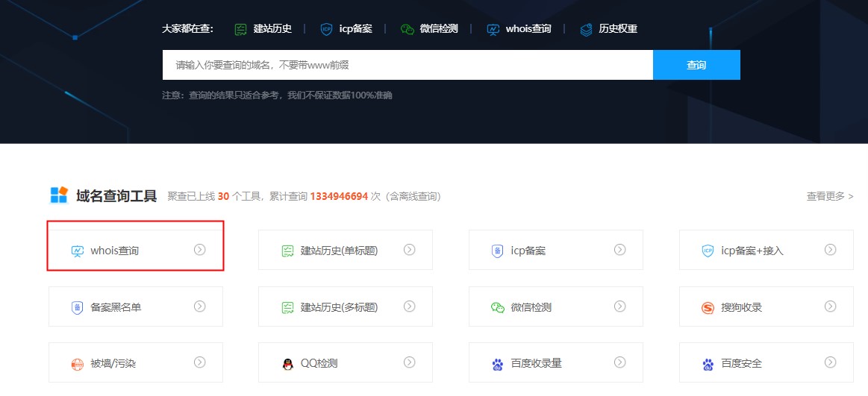
Task: Click the 微信检测 WeChat icon in grid
Action: coord(498,307)
